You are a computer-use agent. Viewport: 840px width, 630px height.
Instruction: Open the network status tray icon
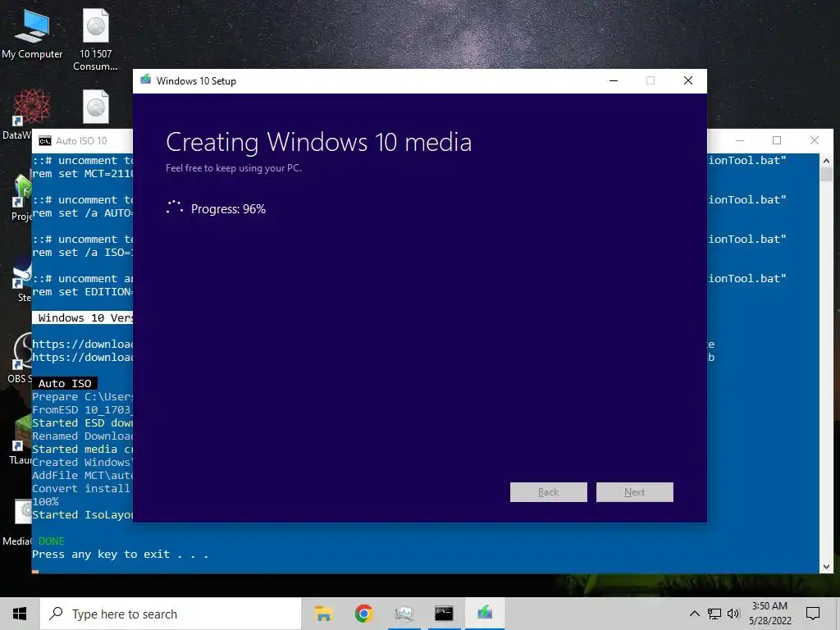pos(714,614)
